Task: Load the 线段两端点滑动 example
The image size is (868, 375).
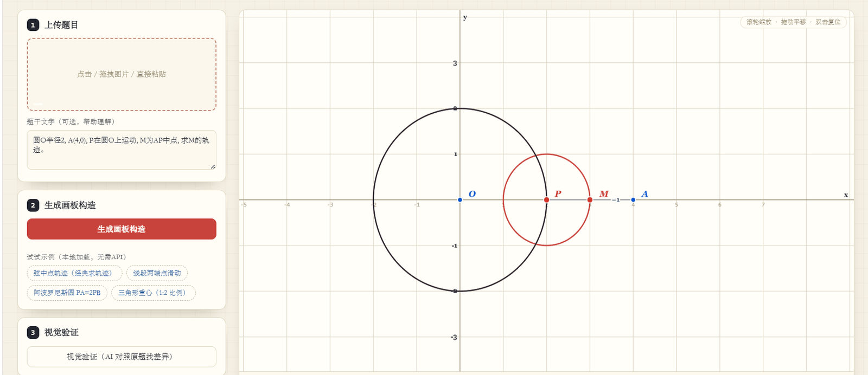Action: pyautogui.click(x=157, y=273)
